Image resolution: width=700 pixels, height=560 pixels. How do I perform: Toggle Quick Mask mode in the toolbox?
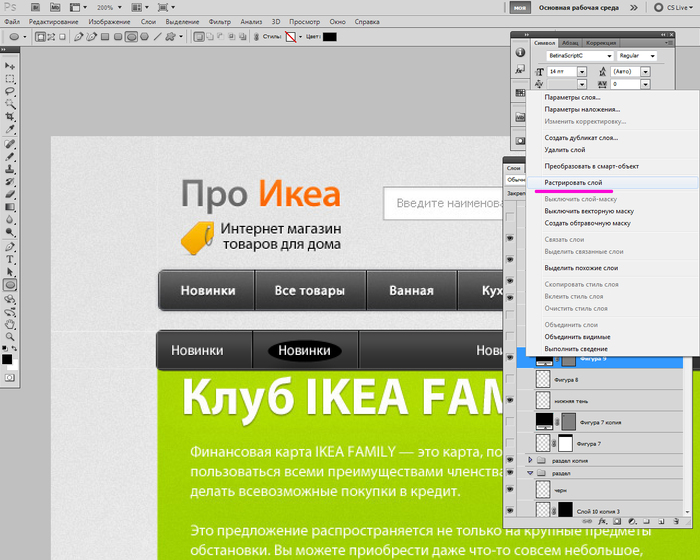[10, 378]
